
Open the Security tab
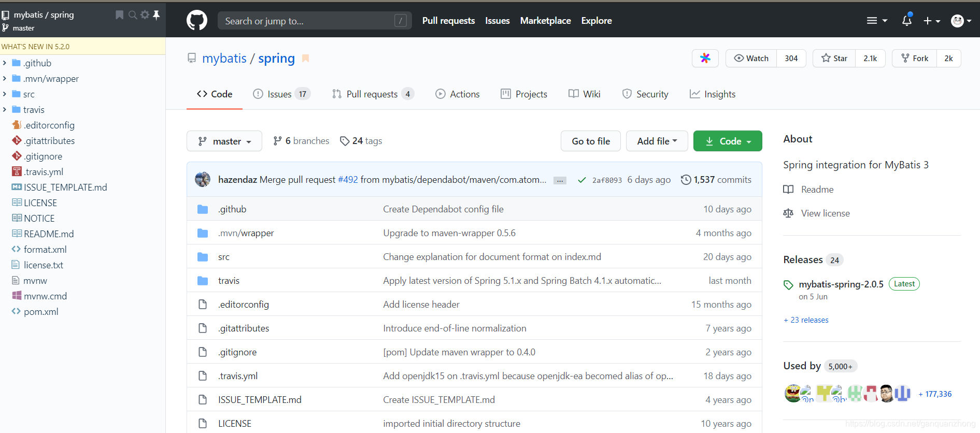645,94
